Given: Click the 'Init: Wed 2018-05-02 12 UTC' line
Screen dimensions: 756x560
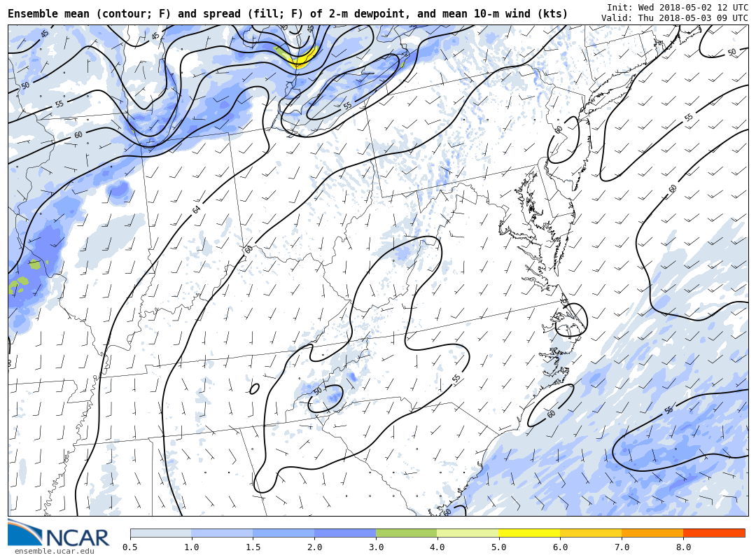Looking at the screenshot, I should point(678,7).
